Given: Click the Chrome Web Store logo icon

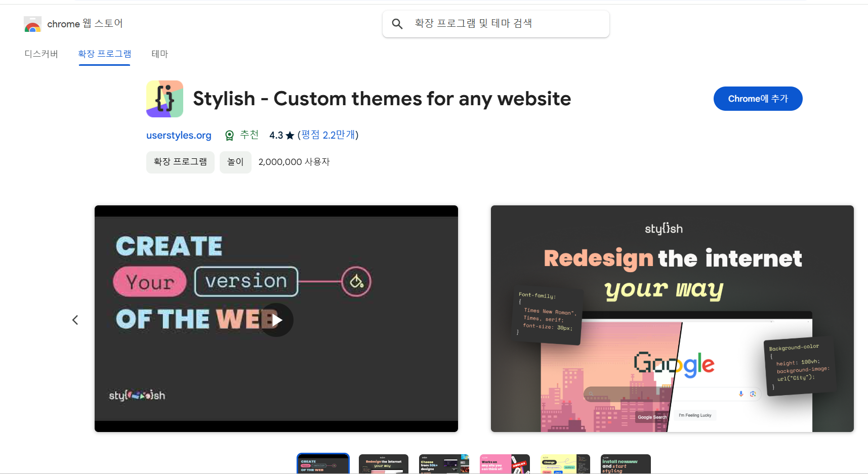Looking at the screenshot, I should tap(32, 24).
